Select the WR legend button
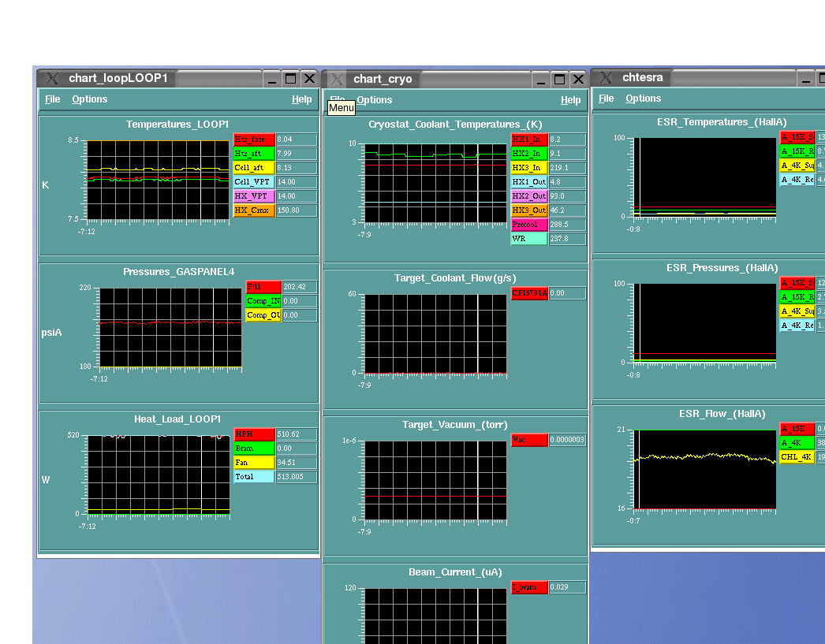 [529, 239]
